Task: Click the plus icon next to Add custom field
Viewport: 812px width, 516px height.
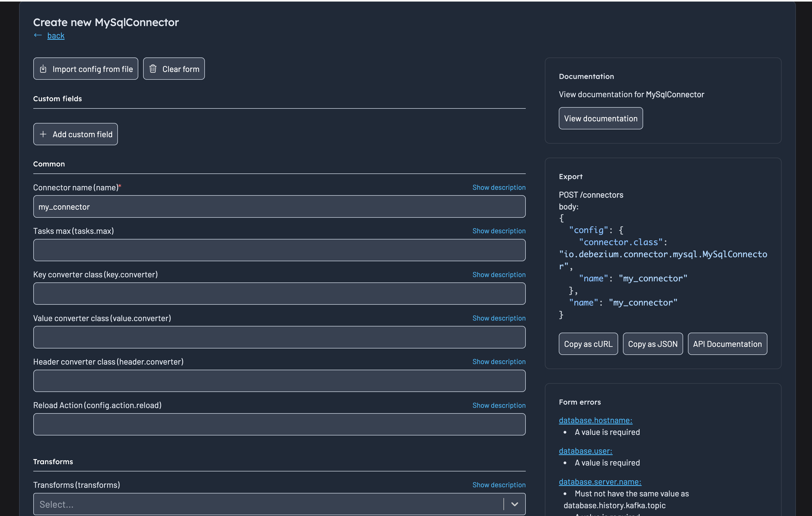Action: [x=43, y=134]
